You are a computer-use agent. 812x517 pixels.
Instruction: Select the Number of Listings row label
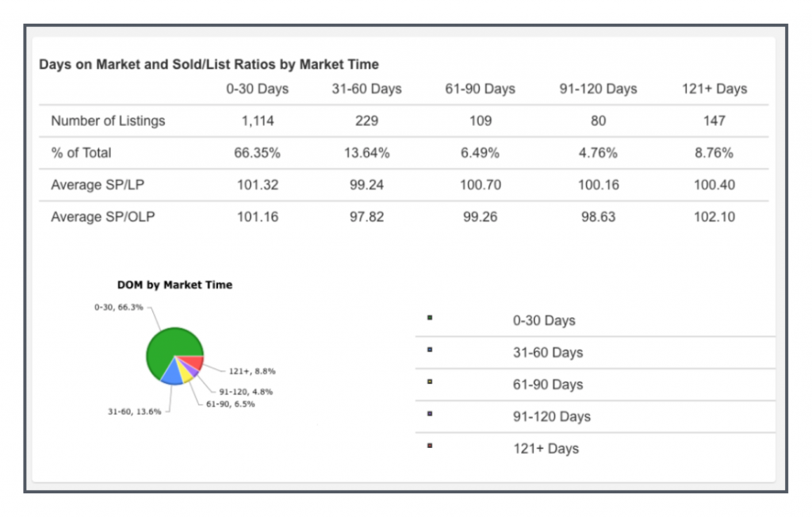pyautogui.click(x=108, y=121)
